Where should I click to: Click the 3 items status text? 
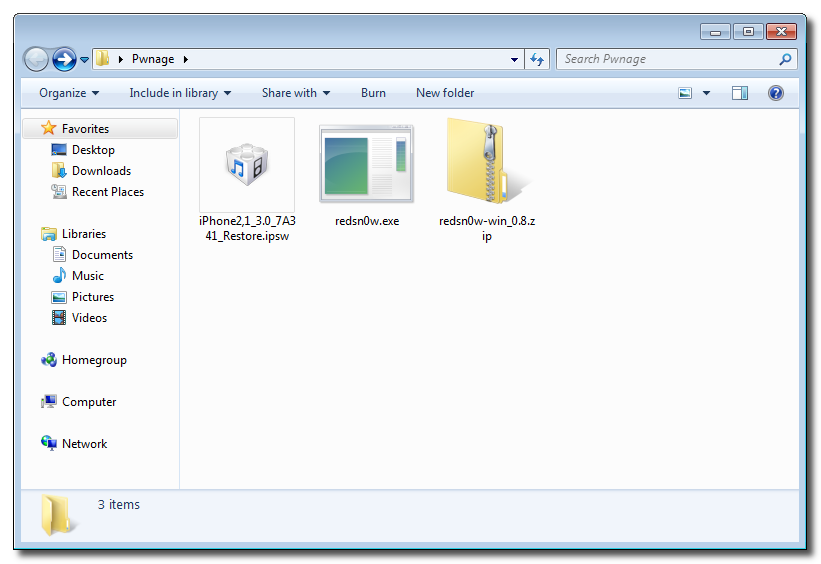click(x=119, y=504)
